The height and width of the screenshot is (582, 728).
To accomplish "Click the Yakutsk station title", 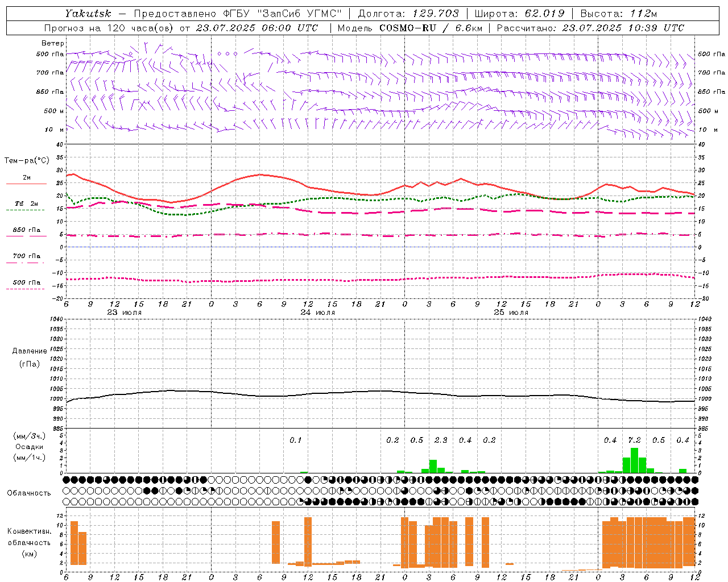I will pyautogui.click(x=88, y=14).
